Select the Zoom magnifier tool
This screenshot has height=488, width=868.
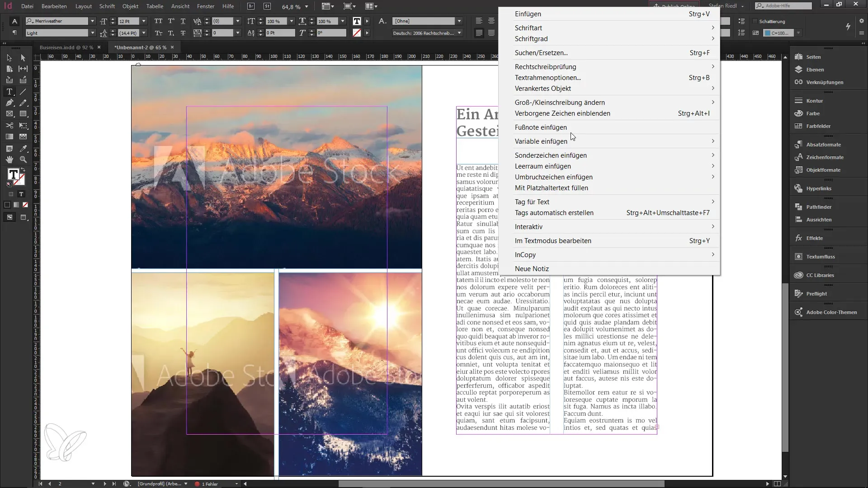(x=23, y=160)
